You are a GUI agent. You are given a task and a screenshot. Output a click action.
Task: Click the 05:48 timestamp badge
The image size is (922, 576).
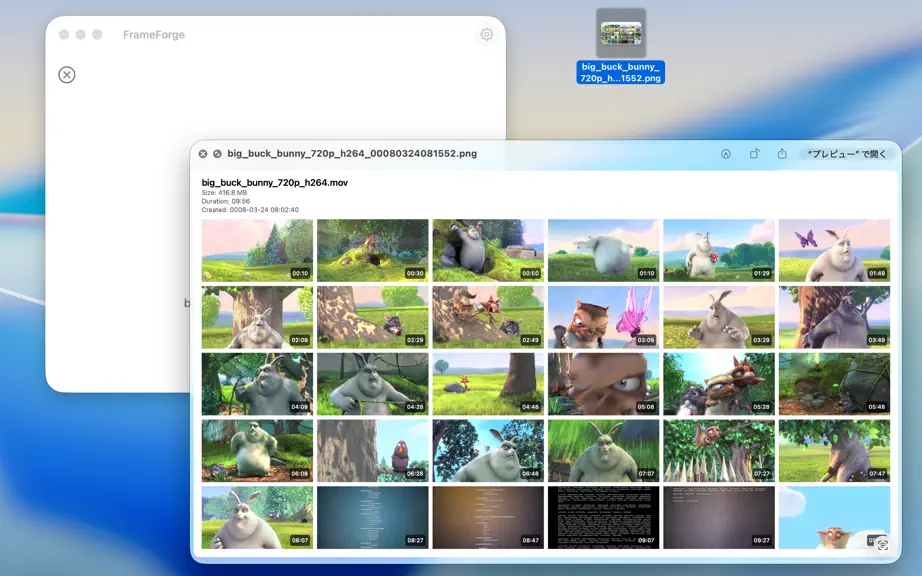[877, 407]
